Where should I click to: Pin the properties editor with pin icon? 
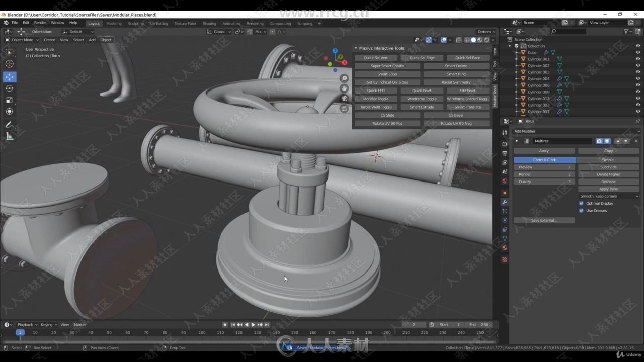(637, 121)
